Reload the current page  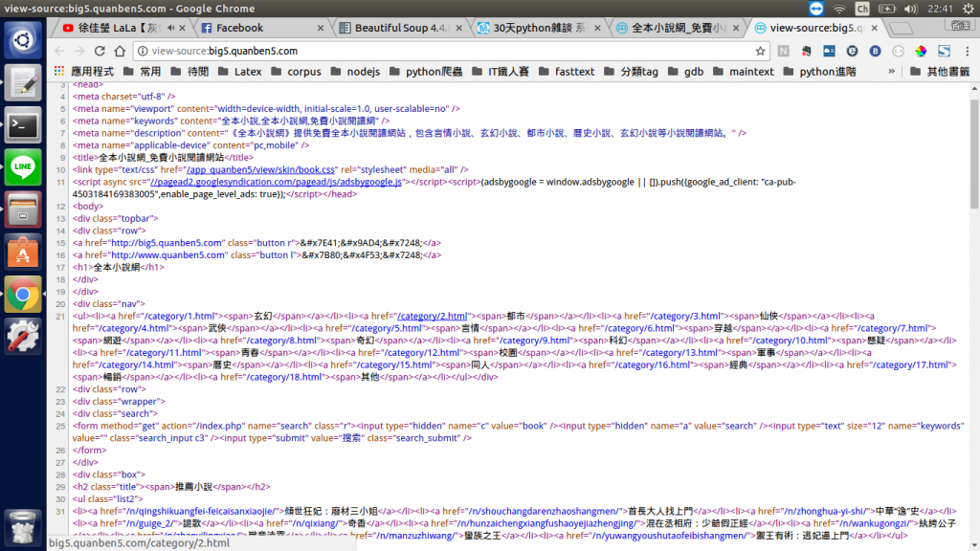click(100, 51)
